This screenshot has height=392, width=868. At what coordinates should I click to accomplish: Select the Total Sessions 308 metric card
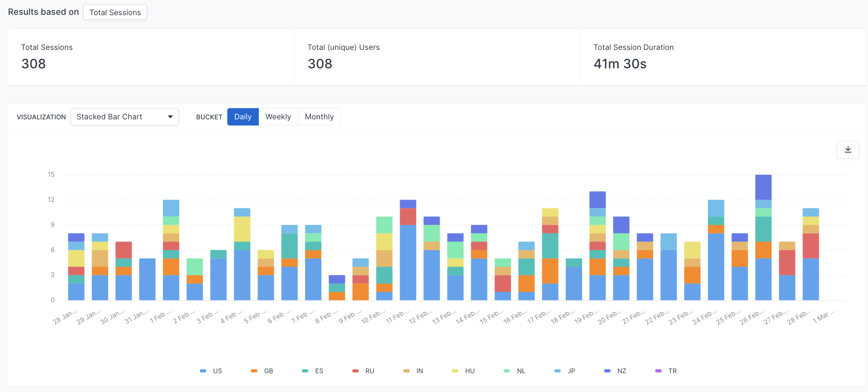[151, 57]
